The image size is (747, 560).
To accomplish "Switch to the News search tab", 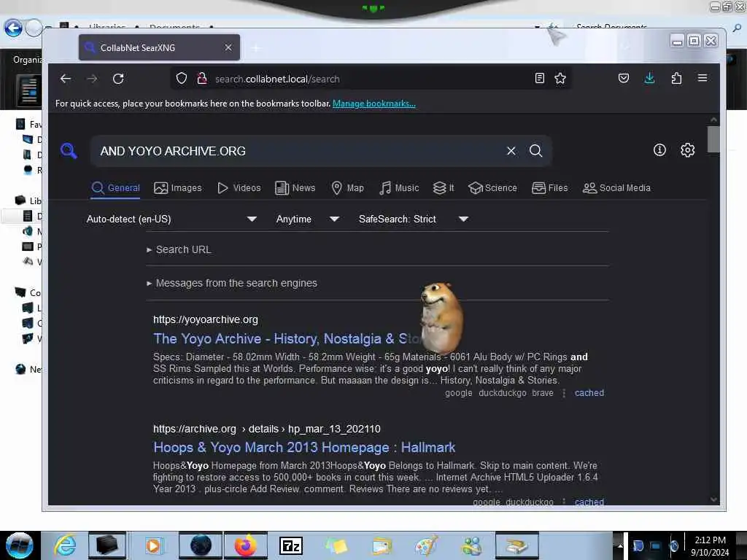I will click(x=295, y=188).
